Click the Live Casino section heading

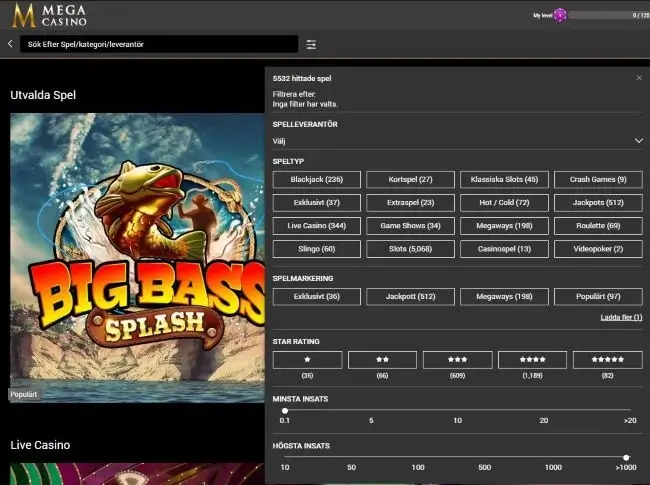tap(40, 445)
